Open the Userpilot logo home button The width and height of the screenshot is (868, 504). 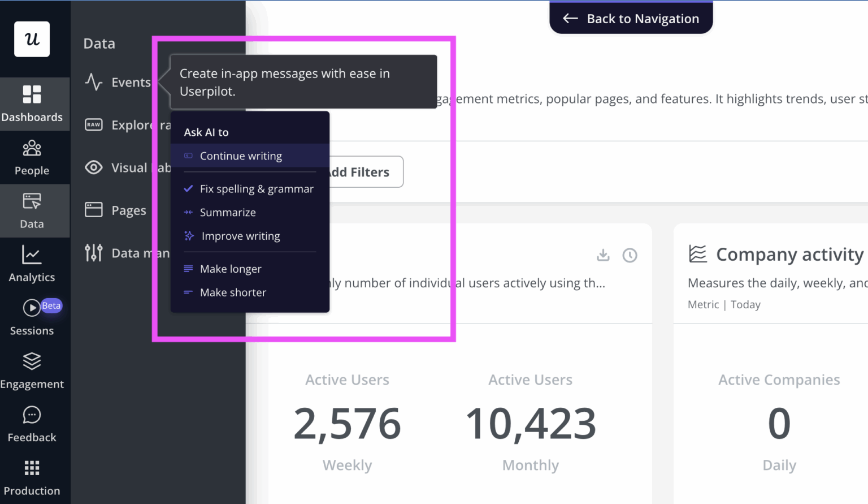32,39
